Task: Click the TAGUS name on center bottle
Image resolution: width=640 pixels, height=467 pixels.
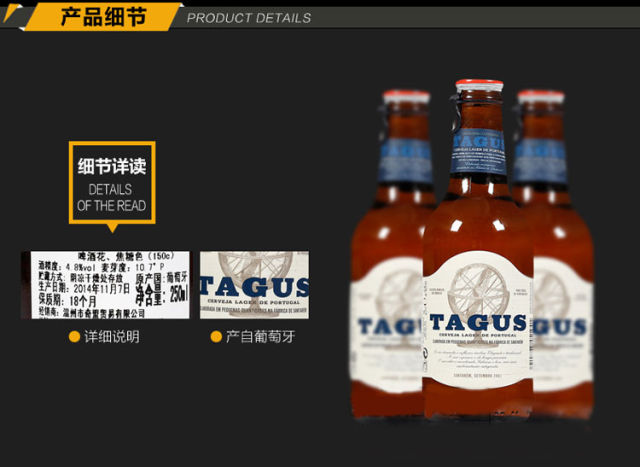Action: 478,323
